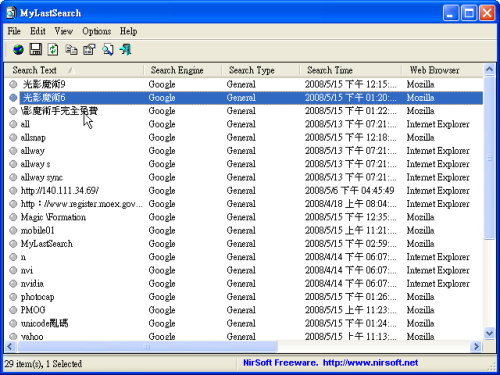Image resolution: width=500 pixels, height=375 pixels.
Task: Click the horizontal scrollbar right arrow
Action: point(477,347)
